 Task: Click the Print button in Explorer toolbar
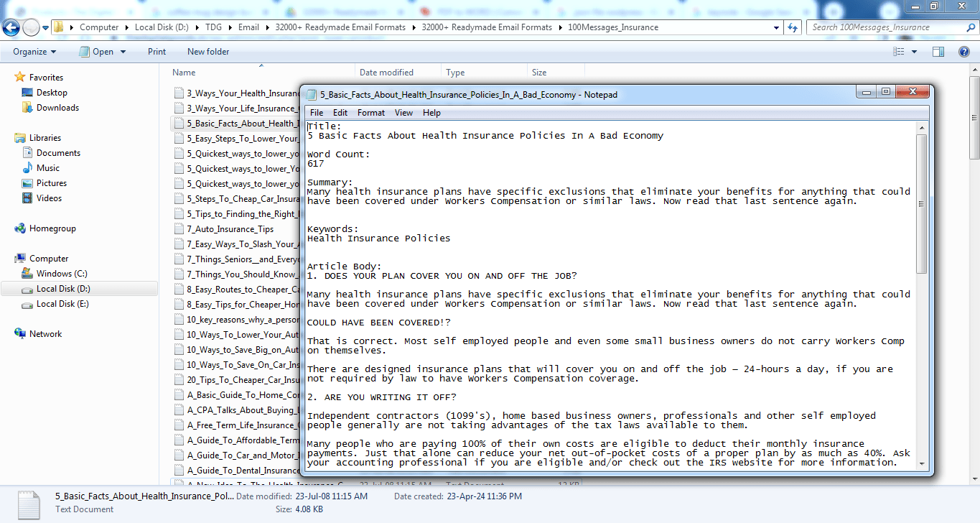(x=157, y=52)
